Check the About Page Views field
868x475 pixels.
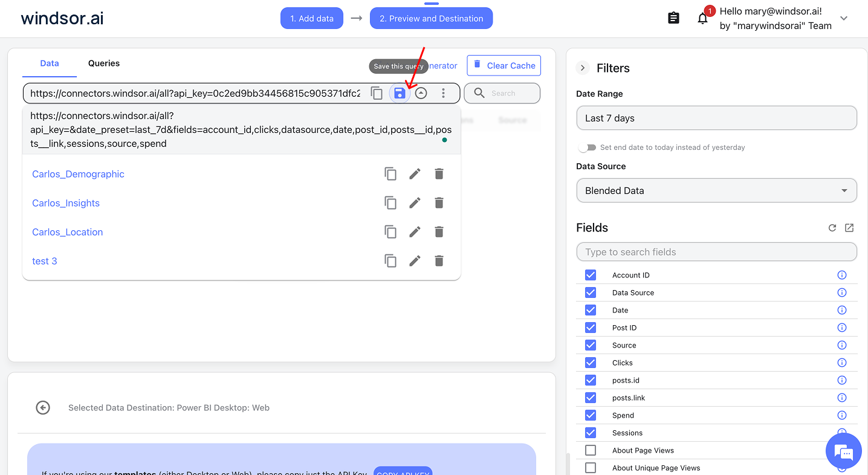pyautogui.click(x=591, y=450)
